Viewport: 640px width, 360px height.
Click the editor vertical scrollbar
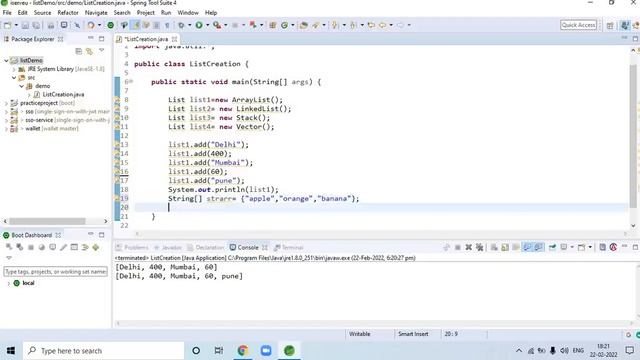[633, 135]
